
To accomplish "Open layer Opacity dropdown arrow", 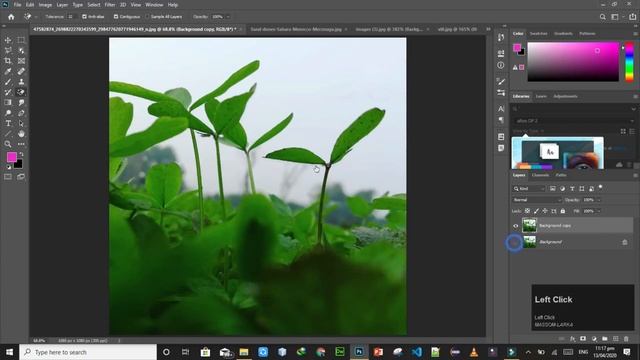I will click(x=599, y=200).
